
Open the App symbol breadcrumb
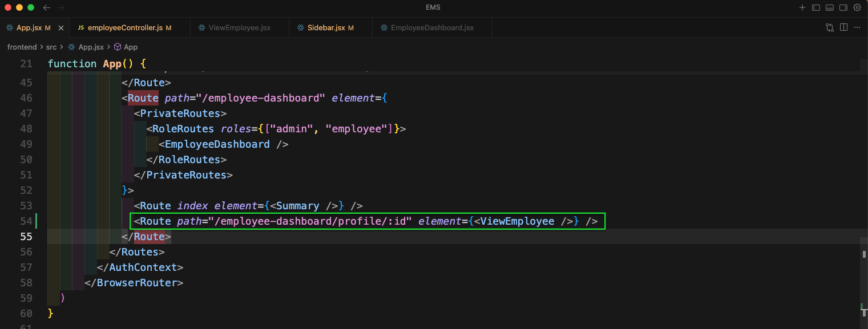(126, 47)
